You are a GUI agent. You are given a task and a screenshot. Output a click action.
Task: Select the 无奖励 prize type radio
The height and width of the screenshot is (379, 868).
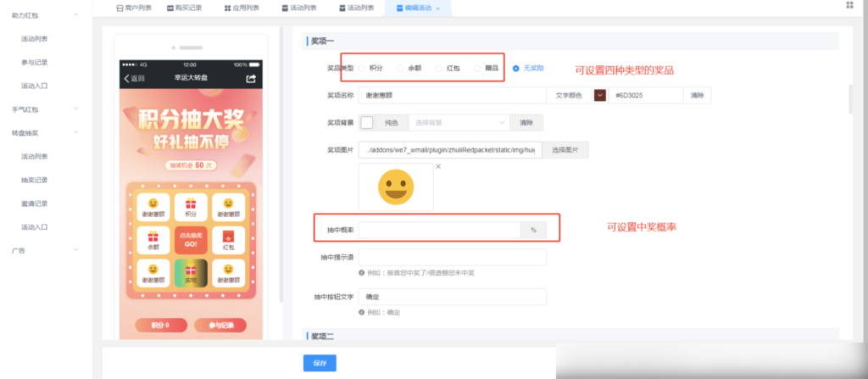(516, 68)
